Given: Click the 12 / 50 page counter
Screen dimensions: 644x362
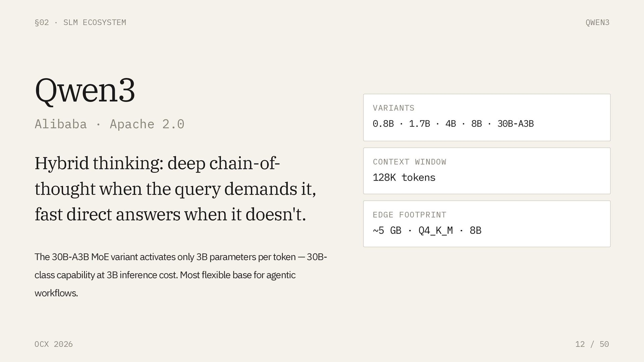Looking at the screenshot, I should pyautogui.click(x=592, y=344).
